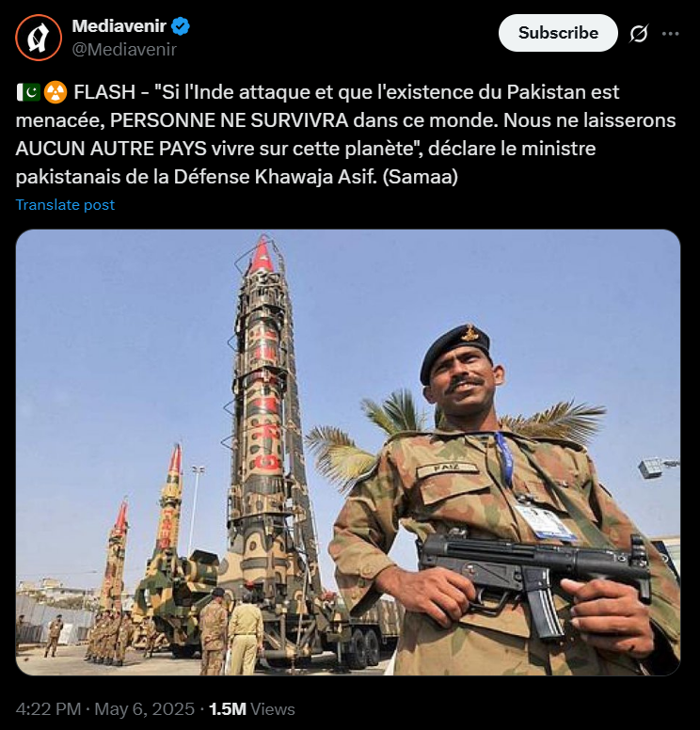This screenshot has height=730, width=700.
Task: Open the three-dot more options menu
Action: coord(670,34)
